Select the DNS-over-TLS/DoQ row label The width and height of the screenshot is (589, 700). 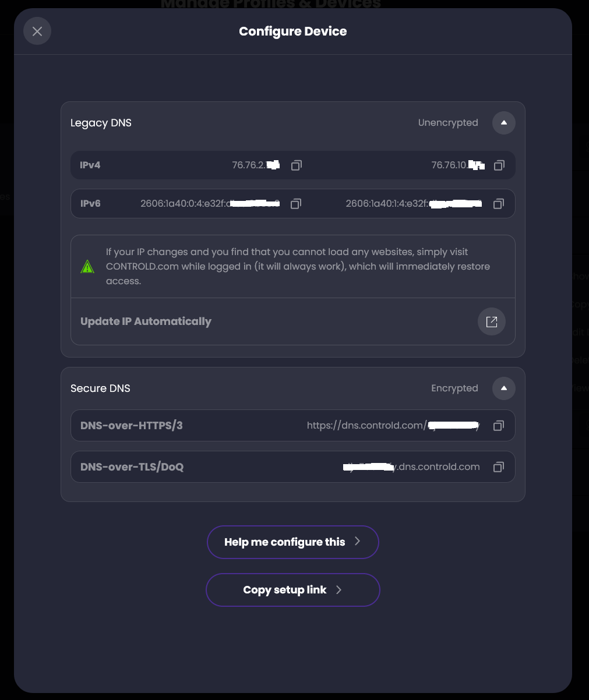[132, 467]
